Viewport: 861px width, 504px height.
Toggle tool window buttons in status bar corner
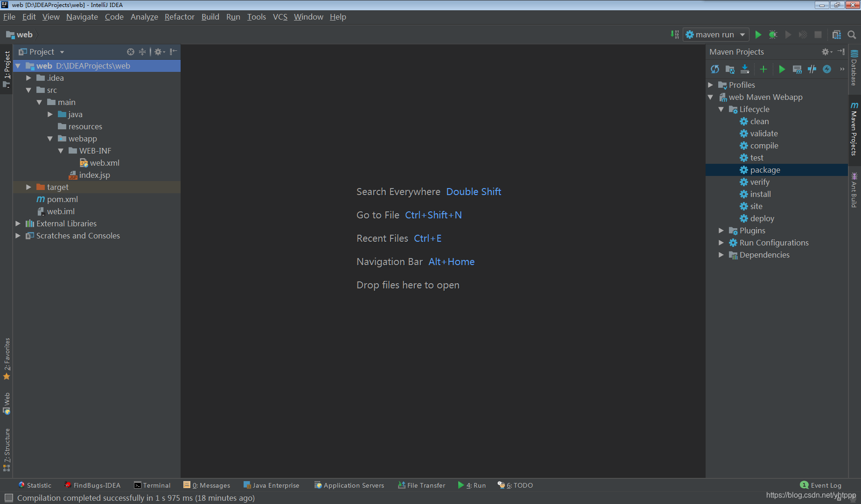click(x=8, y=498)
